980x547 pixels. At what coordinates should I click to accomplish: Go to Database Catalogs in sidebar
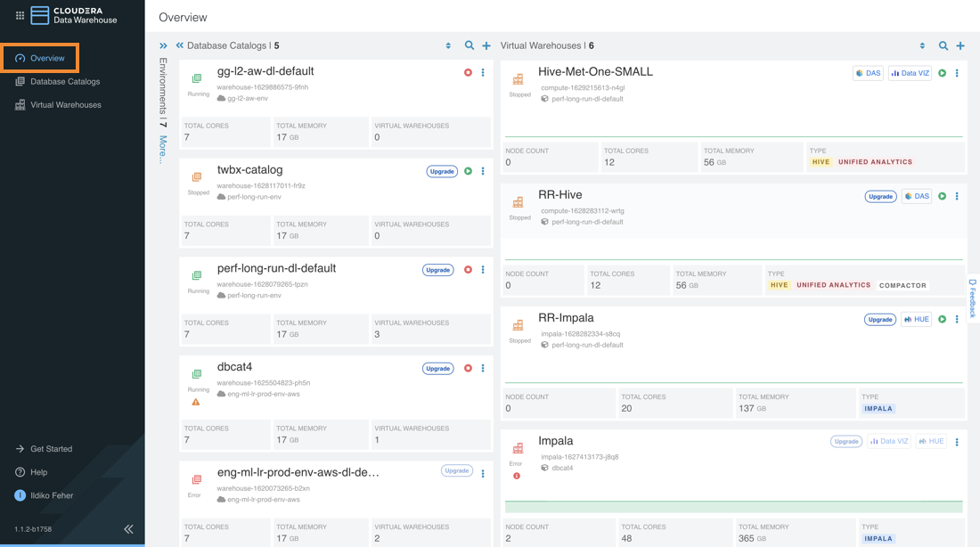[64, 81]
